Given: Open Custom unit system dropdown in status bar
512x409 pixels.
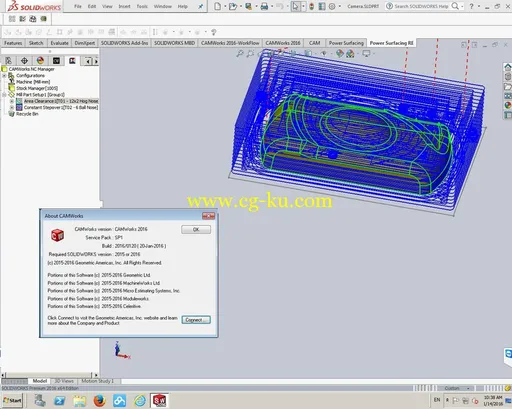Looking at the screenshot, I should [x=468, y=388].
